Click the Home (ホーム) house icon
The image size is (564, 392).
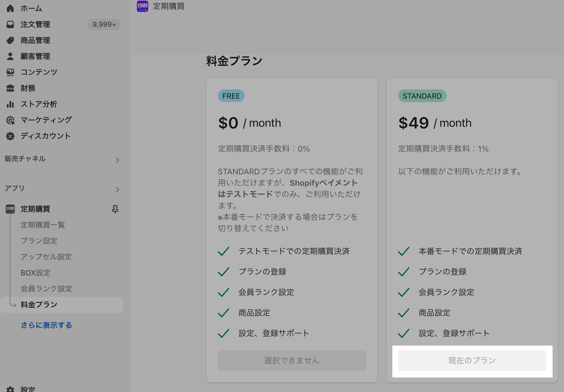tap(10, 8)
